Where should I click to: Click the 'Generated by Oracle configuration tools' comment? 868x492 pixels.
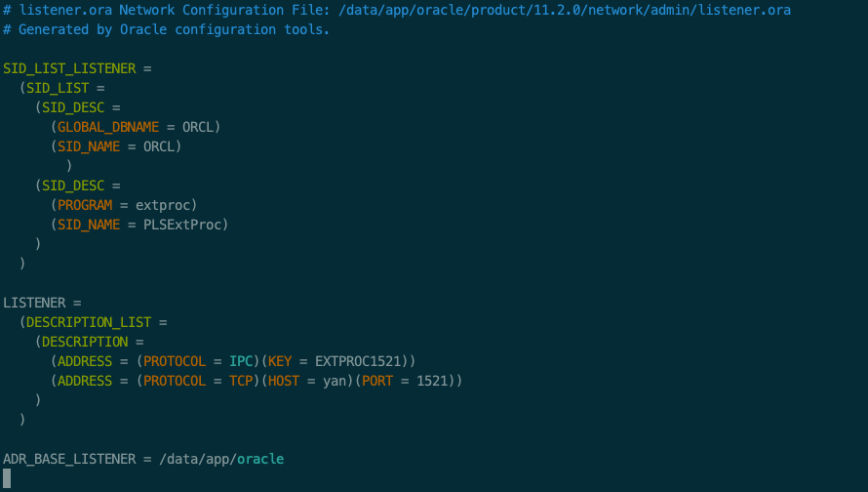click(174, 29)
